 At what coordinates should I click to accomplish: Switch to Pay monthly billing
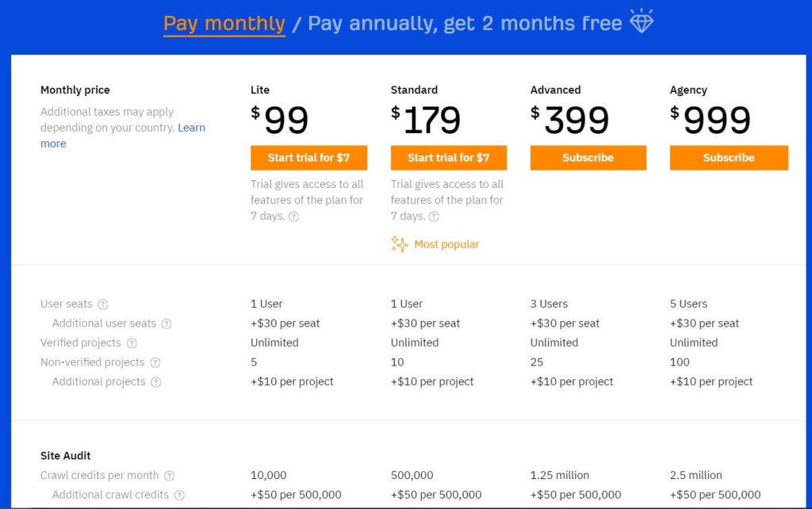(x=224, y=24)
